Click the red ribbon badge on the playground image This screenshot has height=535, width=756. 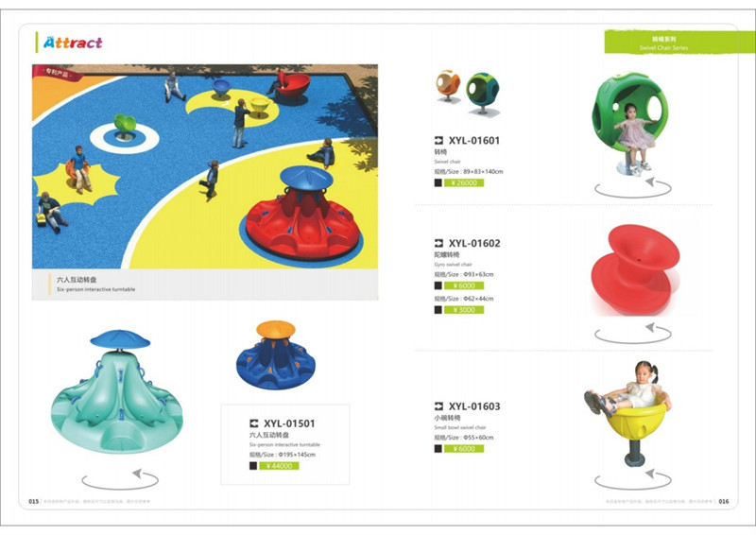point(57,74)
